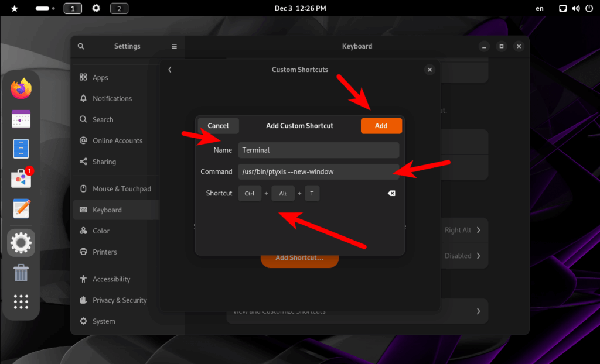Launch Firefox from the dock
The height and width of the screenshot is (364, 600).
click(21, 89)
